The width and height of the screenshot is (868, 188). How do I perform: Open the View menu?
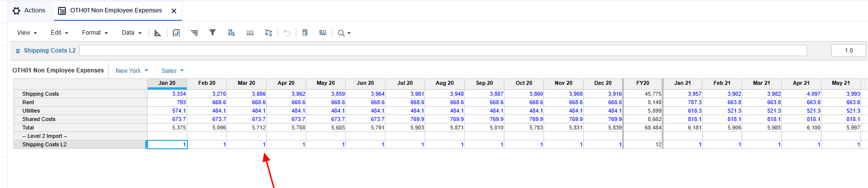click(x=27, y=33)
